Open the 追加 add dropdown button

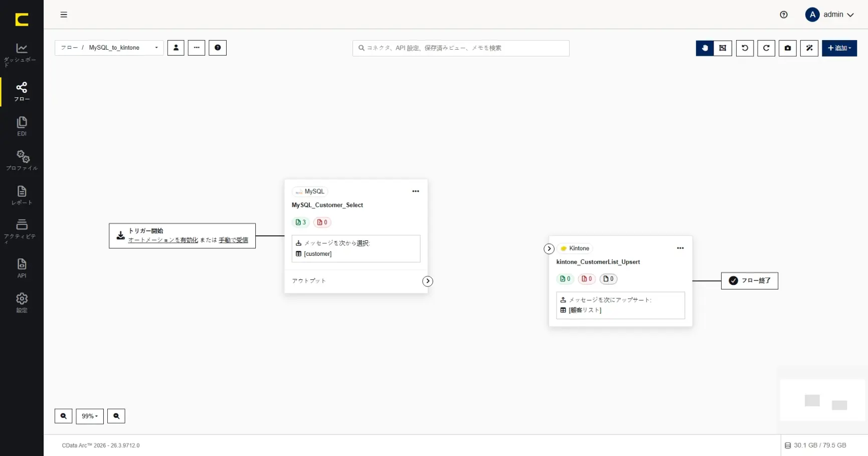pyautogui.click(x=839, y=48)
